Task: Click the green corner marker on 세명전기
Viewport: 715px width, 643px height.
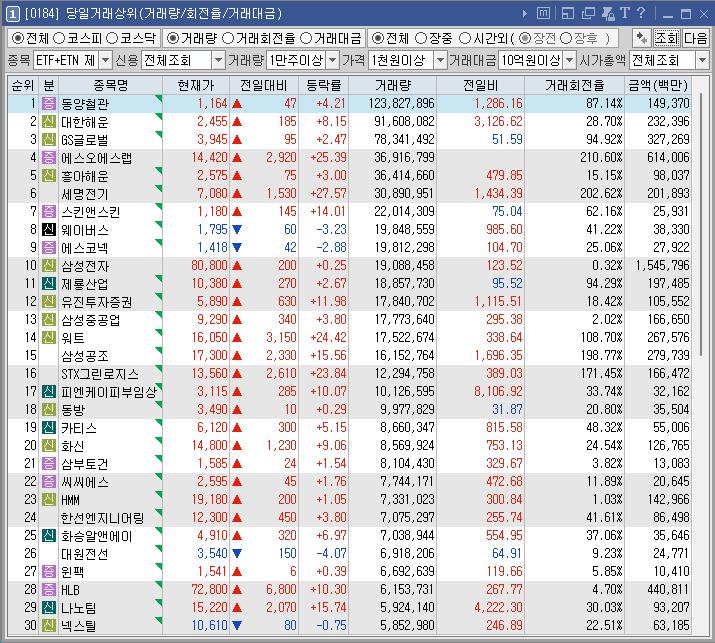Action: coord(159,188)
